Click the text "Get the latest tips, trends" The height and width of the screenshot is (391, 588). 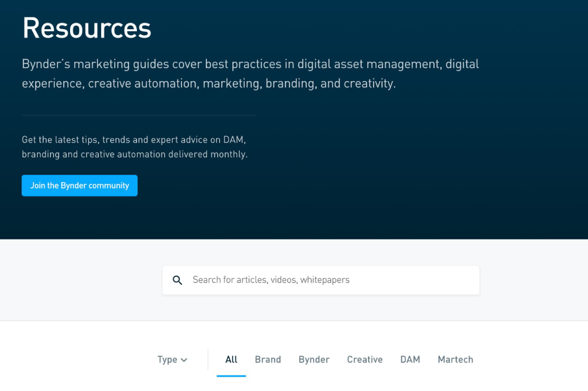[134, 147]
